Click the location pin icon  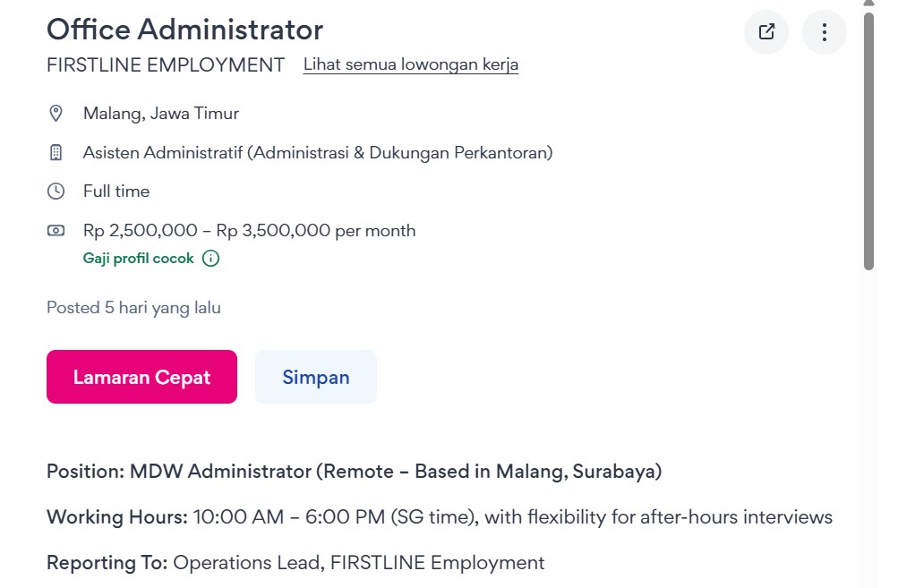coord(56,114)
